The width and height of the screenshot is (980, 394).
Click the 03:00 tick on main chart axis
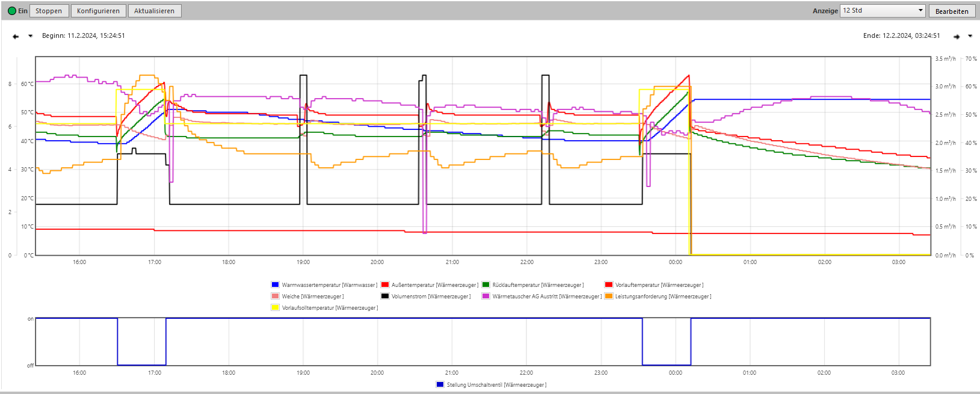(x=898, y=262)
